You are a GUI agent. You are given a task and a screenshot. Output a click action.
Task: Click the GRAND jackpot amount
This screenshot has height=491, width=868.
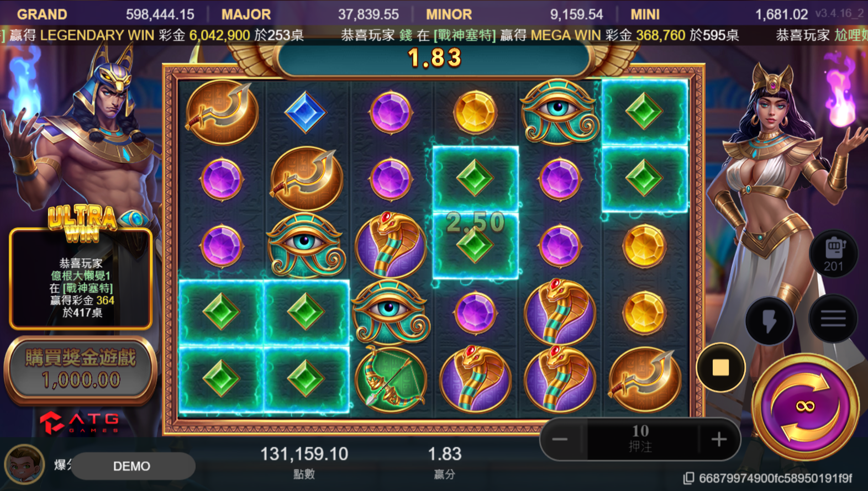tap(160, 14)
